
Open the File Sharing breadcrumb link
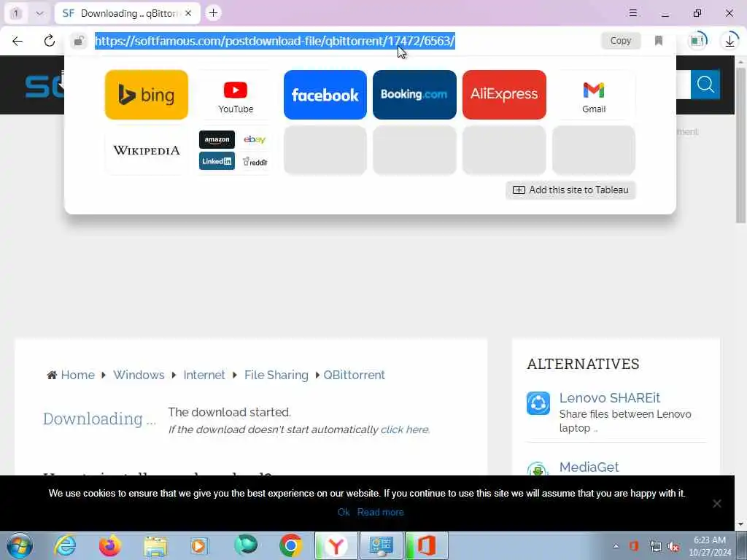pos(276,375)
